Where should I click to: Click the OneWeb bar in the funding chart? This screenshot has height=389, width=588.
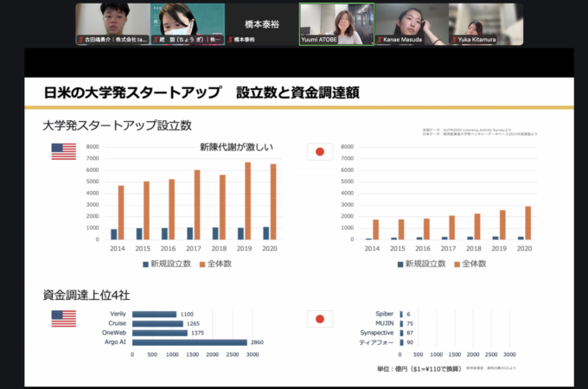click(x=159, y=332)
